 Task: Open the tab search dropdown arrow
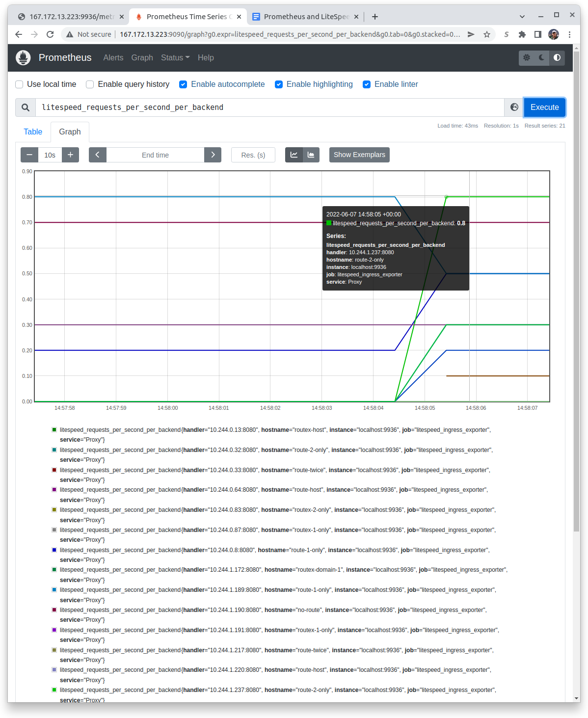click(522, 17)
